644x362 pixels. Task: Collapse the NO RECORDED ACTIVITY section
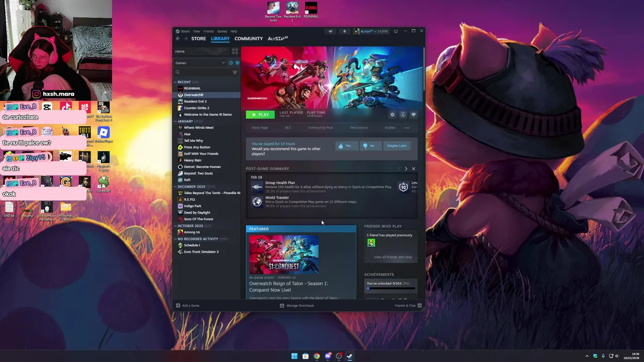tap(176, 239)
